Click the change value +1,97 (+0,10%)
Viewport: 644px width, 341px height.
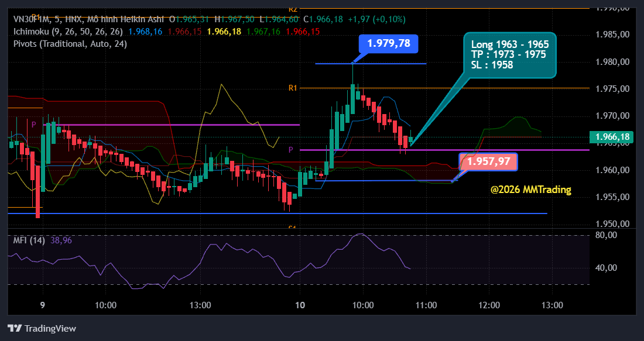376,19
